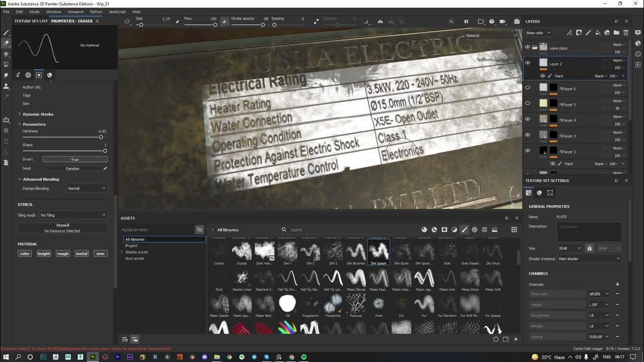Open the Display settings icon in right sidebar

pos(638,32)
